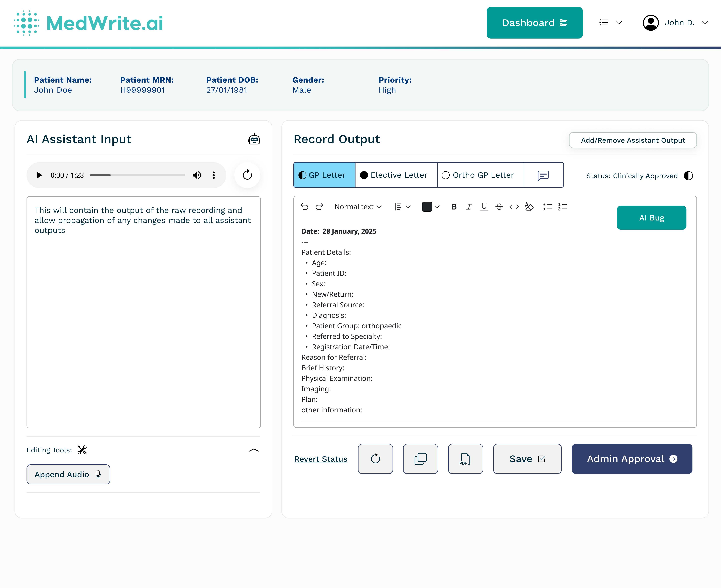The width and height of the screenshot is (721, 588).
Task: Toggle strikethrough formatting
Action: click(x=499, y=207)
